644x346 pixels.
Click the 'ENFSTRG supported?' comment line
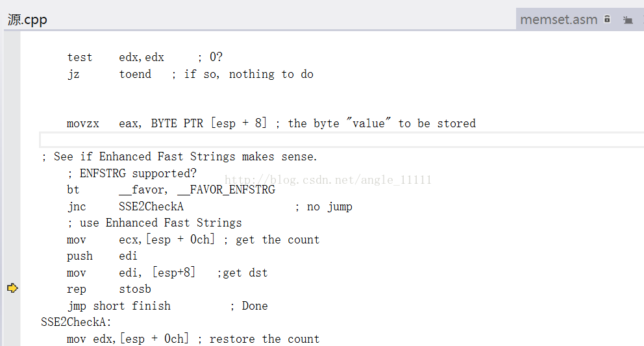tap(132, 173)
